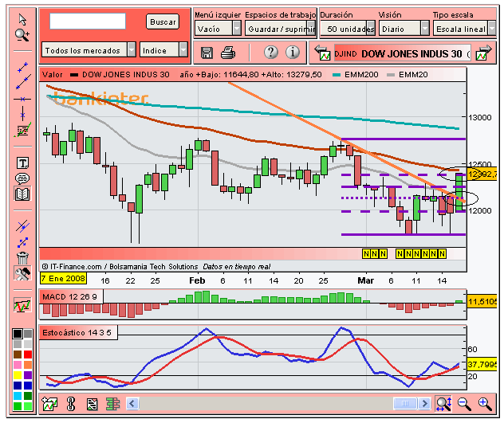
Task: Click the horizontal scrollbar thumb
Action: [405, 403]
